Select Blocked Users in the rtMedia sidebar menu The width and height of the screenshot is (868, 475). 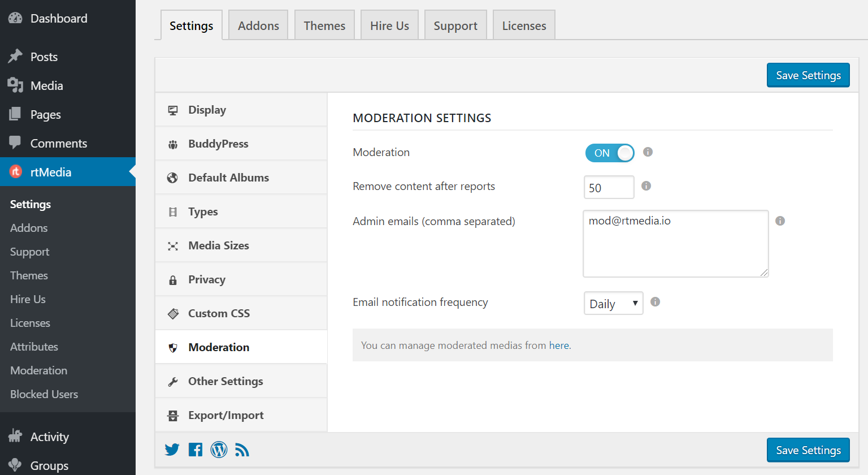(x=44, y=394)
